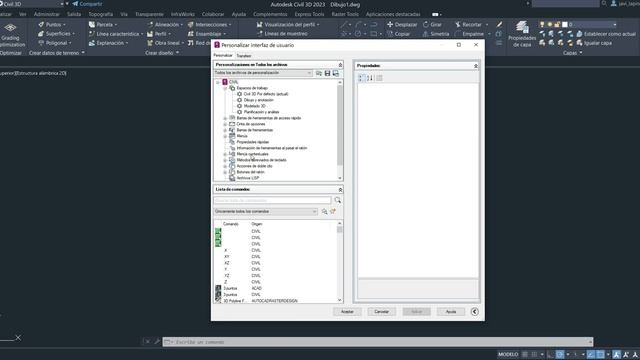Open the Administrar ribbon tab
Image resolution: width=640 pixels, height=360 pixels.
tap(47, 14)
